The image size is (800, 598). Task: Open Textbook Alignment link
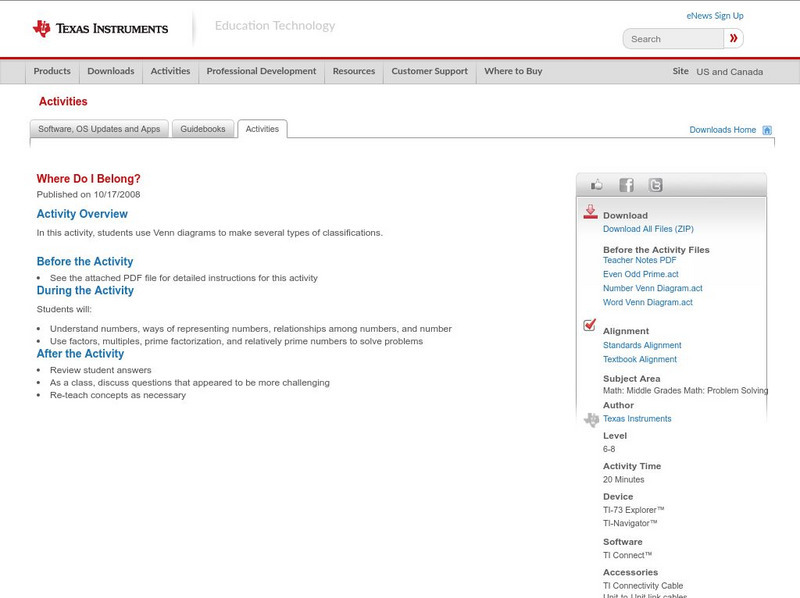pyautogui.click(x=640, y=359)
